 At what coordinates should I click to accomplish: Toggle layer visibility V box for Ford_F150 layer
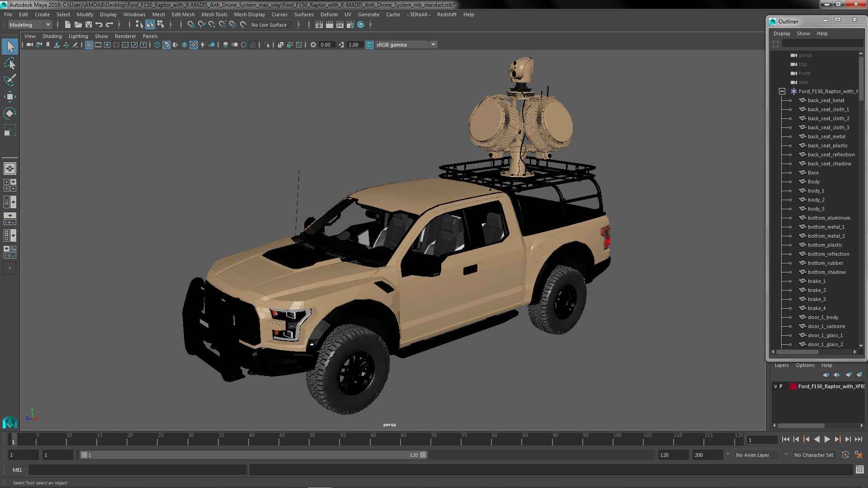tap(775, 386)
